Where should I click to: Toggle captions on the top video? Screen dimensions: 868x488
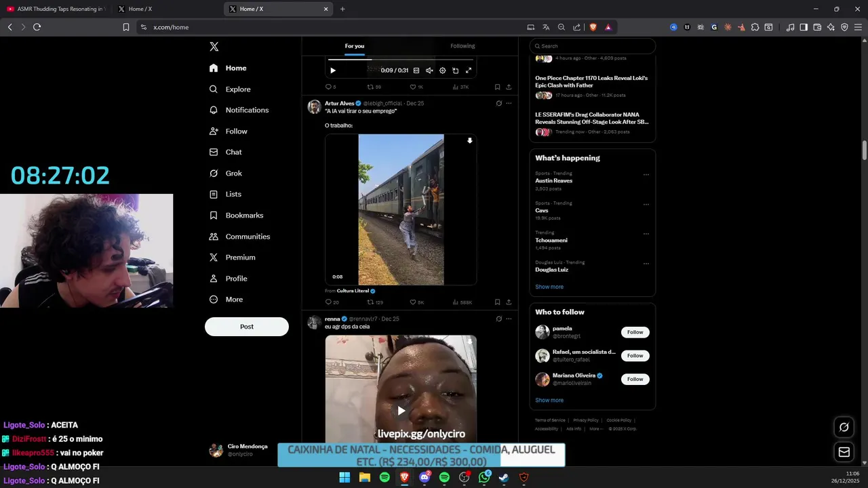coord(416,70)
